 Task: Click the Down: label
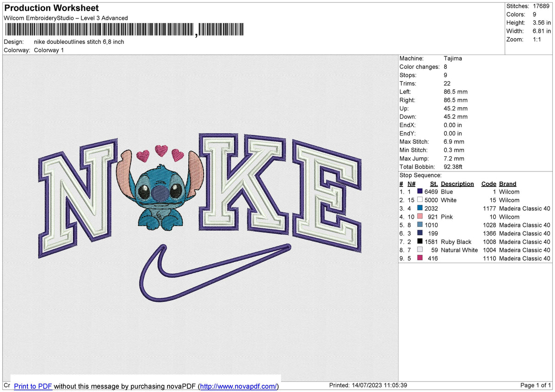[408, 117]
